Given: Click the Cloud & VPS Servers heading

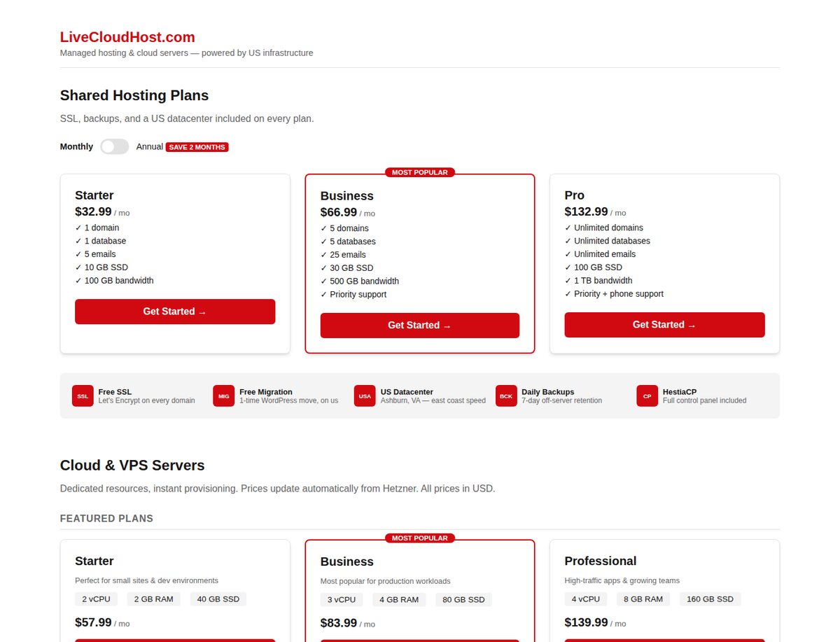Looking at the screenshot, I should click(x=132, y=466).
